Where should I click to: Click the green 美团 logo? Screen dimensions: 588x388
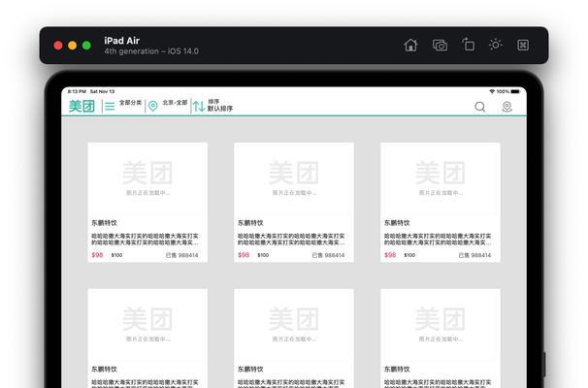pos(82,106)
